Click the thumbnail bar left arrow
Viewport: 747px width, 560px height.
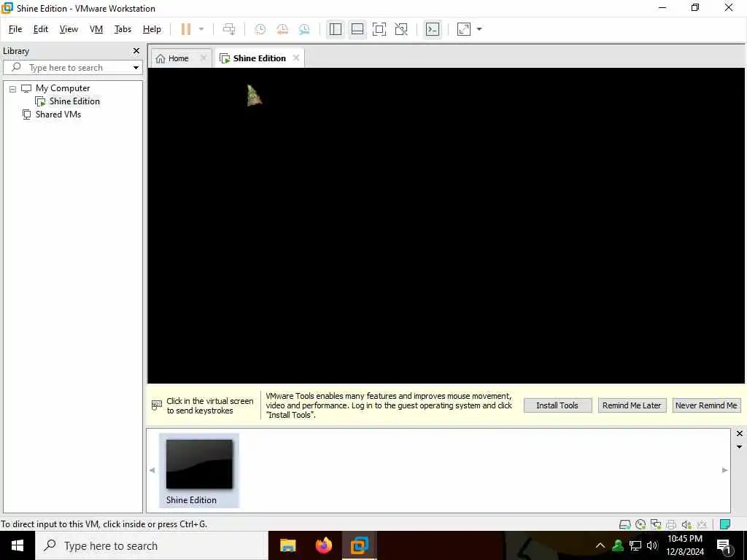click(x=152, y=470)
